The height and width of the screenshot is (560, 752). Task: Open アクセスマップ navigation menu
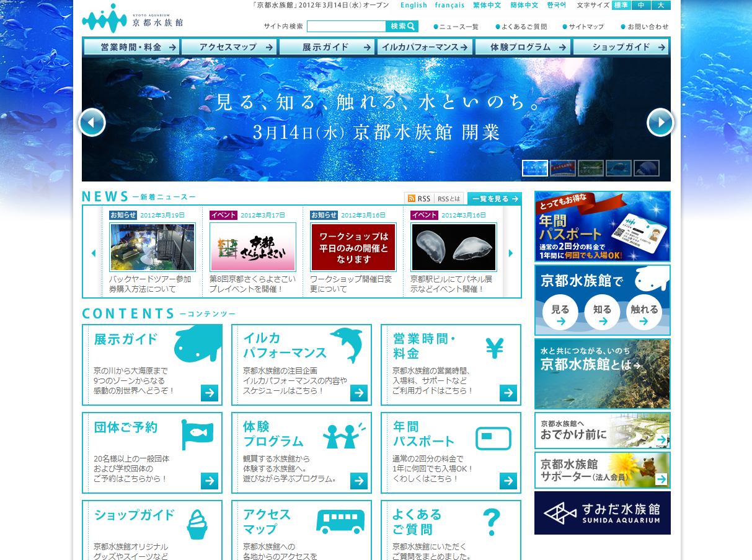click(229, 47)
